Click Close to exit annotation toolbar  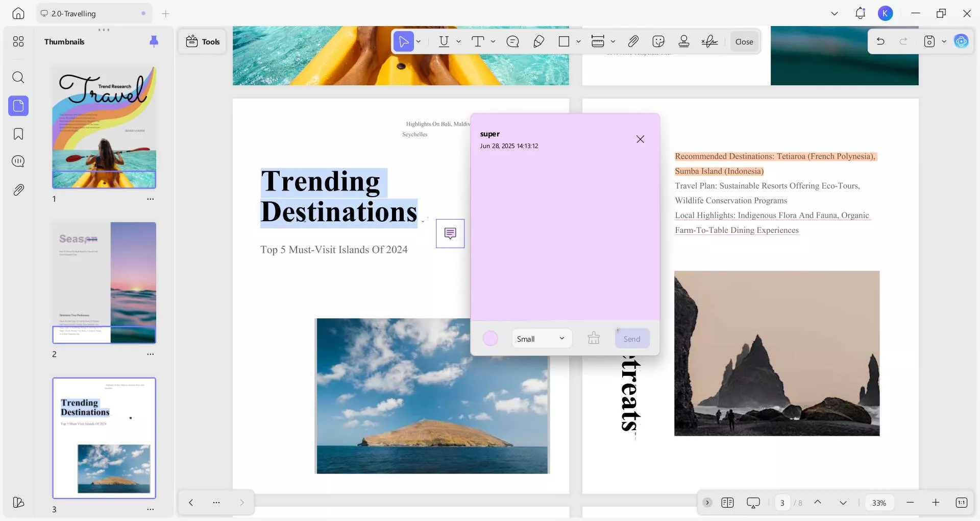pyautogui.click(x=744, y=41)
